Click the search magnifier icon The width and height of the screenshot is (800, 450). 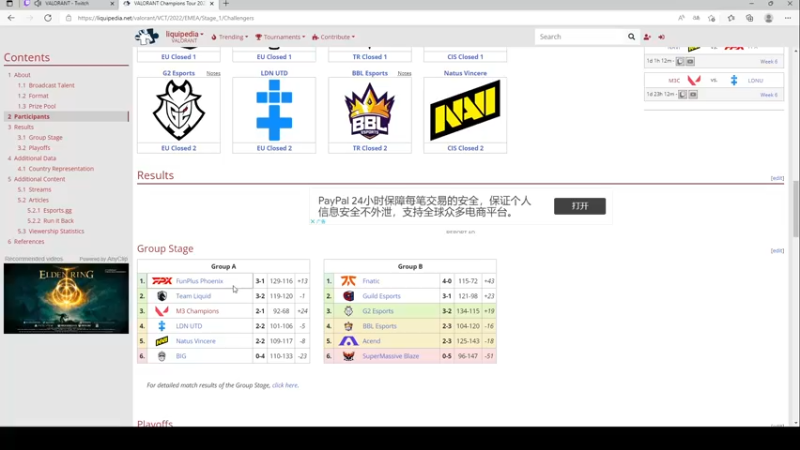point(632,37)
